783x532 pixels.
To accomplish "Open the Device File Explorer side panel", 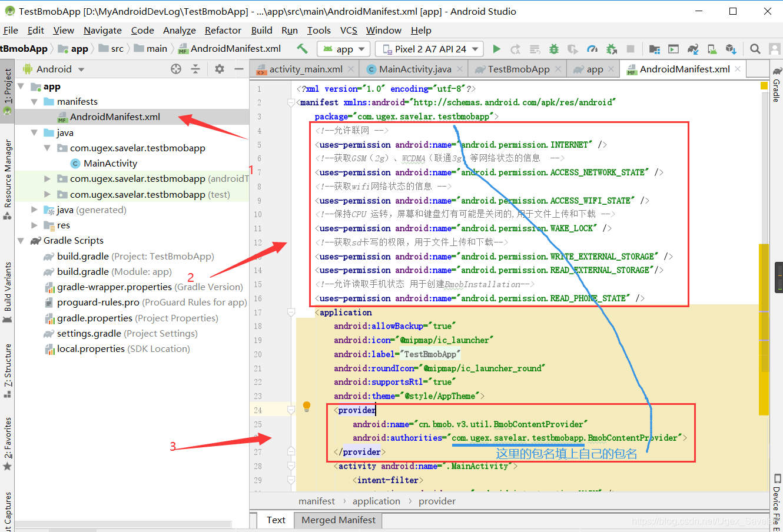I will (x=777, y=503).
